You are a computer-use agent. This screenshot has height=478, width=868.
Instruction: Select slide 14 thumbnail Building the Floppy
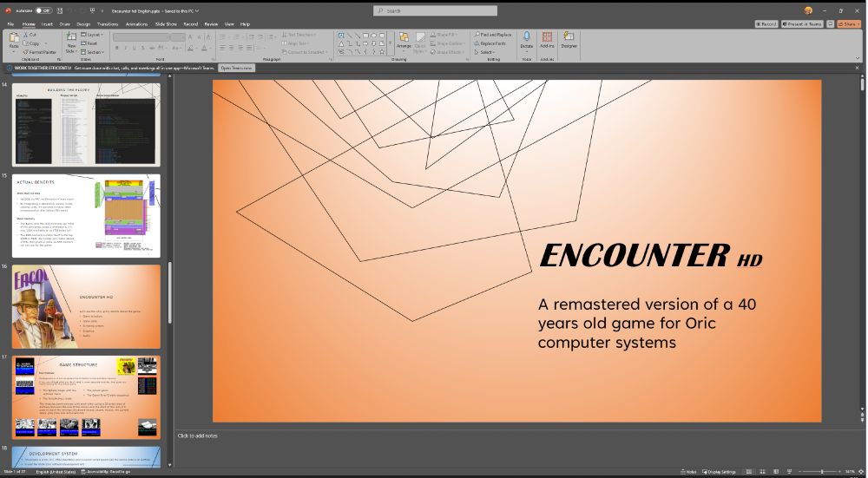pos(86,125)
